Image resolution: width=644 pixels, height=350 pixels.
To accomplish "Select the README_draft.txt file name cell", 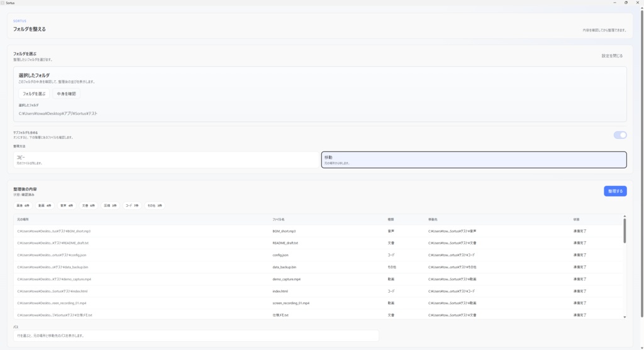I will click(x=285, y=243).
